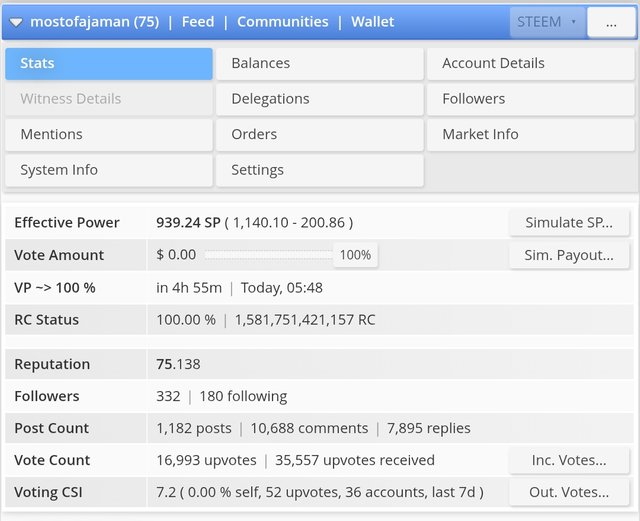
Task: Go to the Feed link
Action: point(198,22)
